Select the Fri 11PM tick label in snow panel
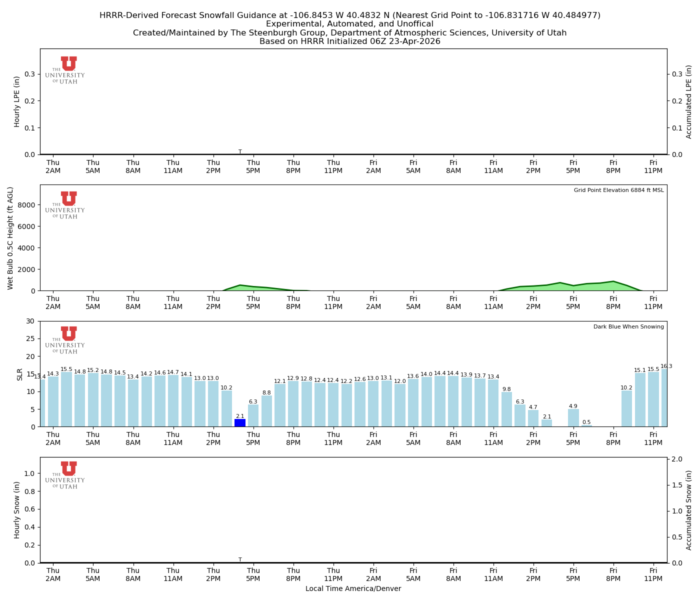Screen dimensions: 700x600 tap(653, 573)
